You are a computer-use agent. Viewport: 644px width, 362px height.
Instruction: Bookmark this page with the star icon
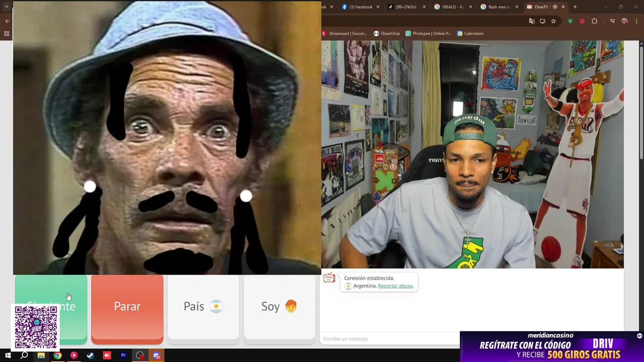coord(553,21)
